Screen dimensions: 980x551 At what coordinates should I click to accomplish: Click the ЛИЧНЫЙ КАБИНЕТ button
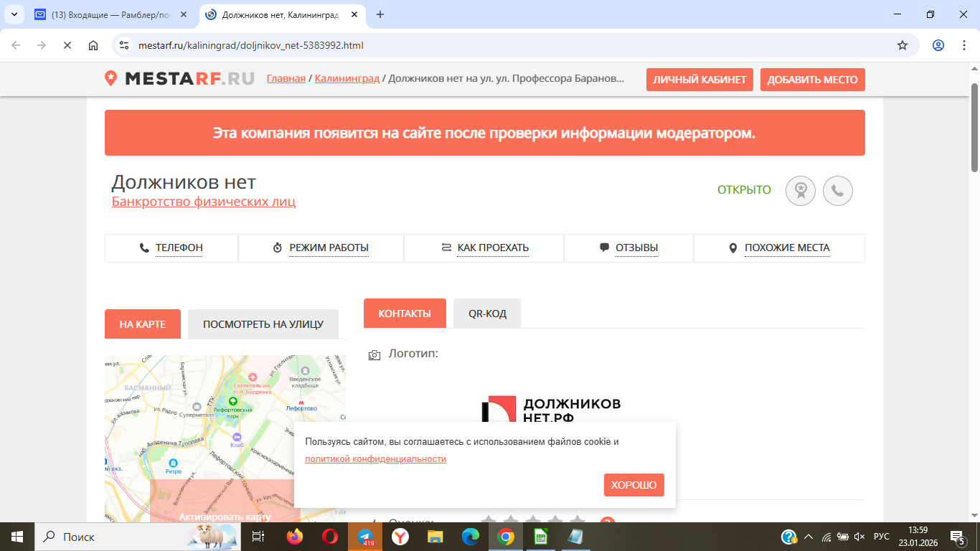(699, 80)
